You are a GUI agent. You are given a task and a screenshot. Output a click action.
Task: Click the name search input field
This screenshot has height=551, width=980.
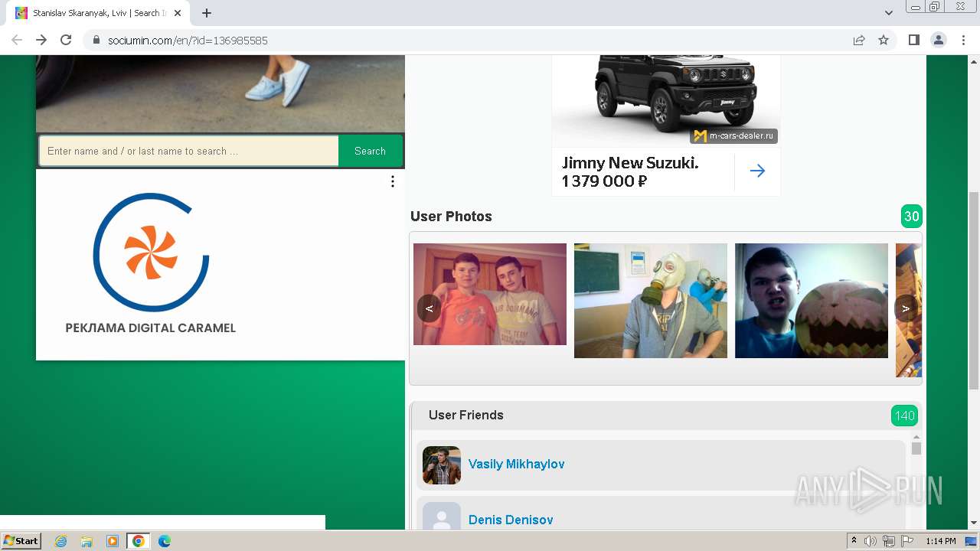click(189, 151)
